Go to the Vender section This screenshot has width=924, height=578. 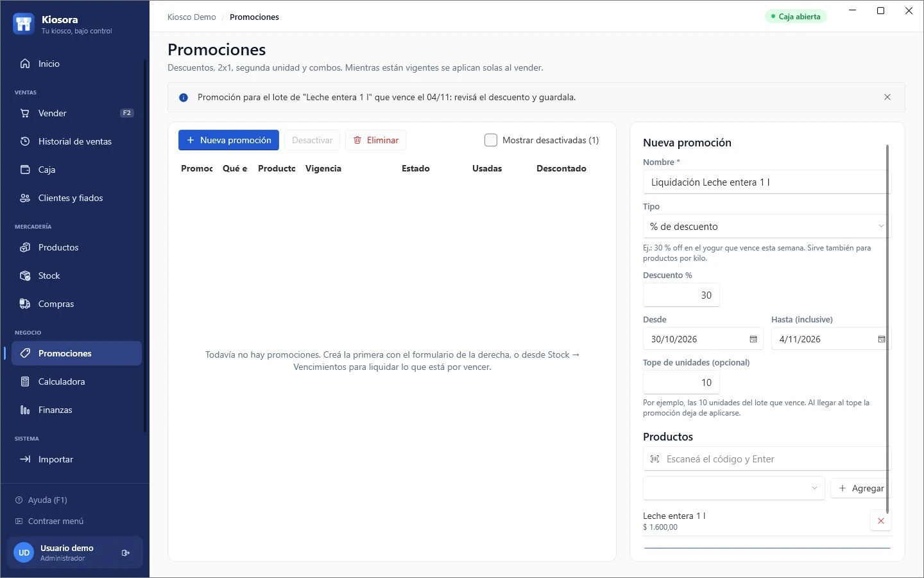pyautogui.click(x=77, y=113)
